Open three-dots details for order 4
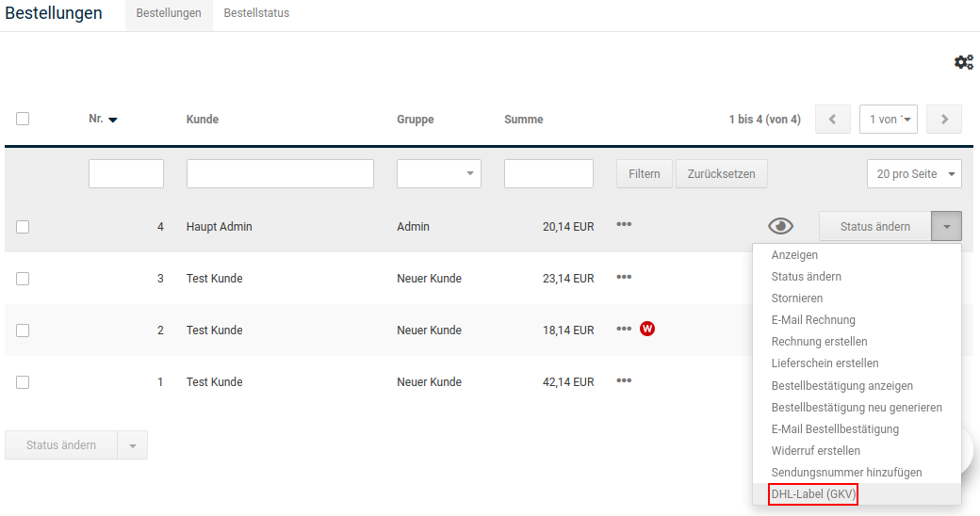980x516 pixels. coord(624,224)
